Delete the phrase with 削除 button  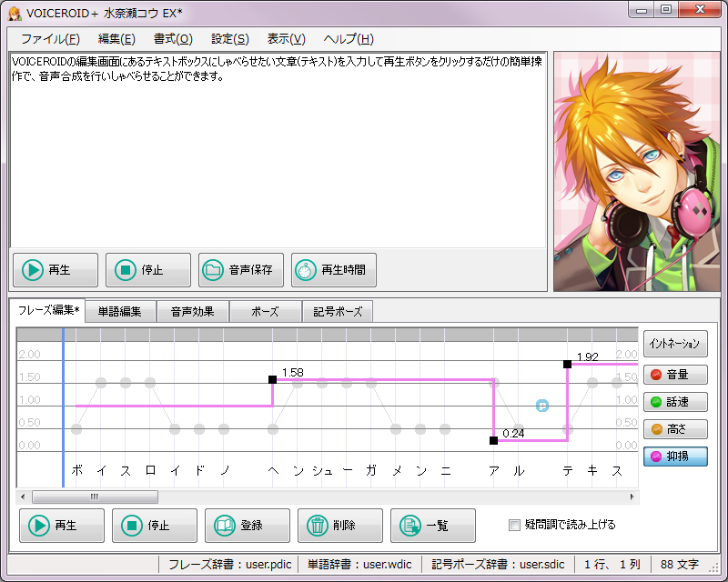click(340, 526)
